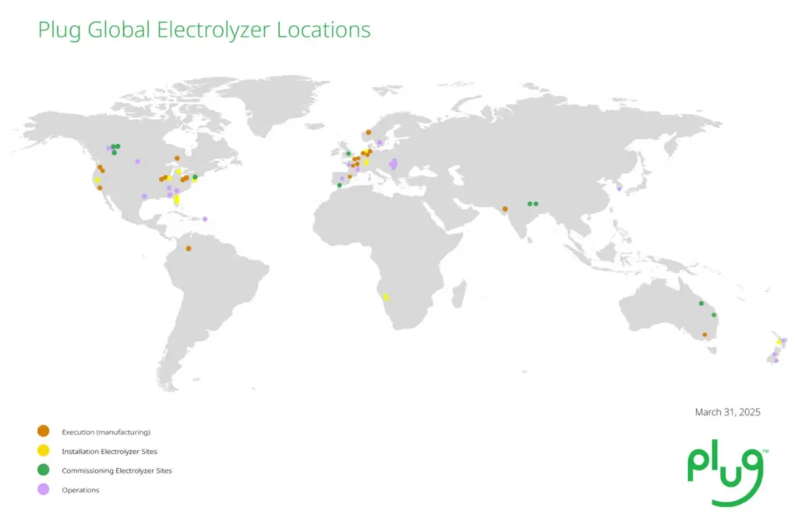Select the purple marker in the Caribbean
Image resolution: width=798 pixels, height=532 pixels.
coord(205,219)
